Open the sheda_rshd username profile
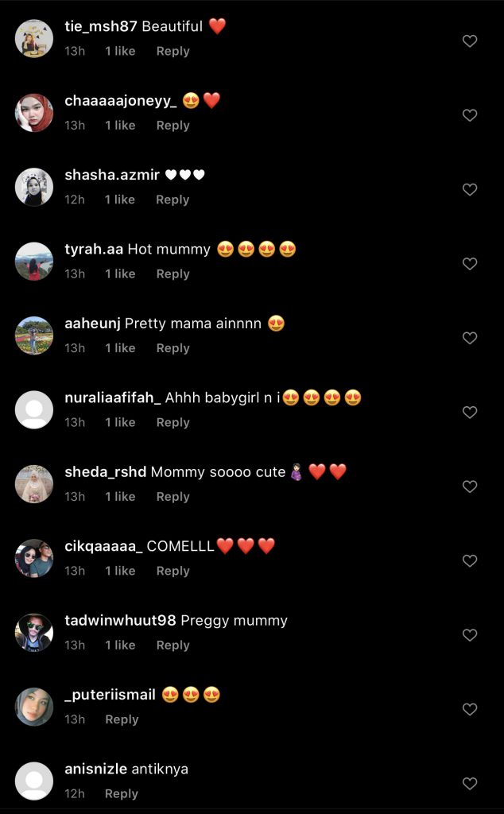504x814 pixels. [x=106, y=472]
